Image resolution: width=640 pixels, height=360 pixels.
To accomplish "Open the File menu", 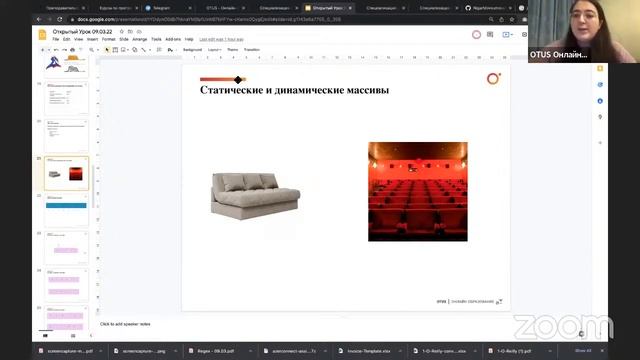I will coord(56,40).
